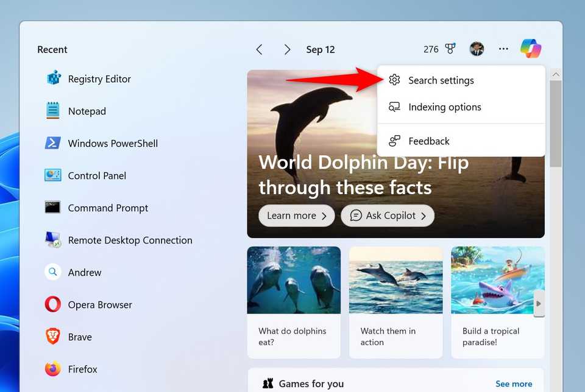585x392 pixels.
Task: Open the user profile picture
Action: (477, 49)
